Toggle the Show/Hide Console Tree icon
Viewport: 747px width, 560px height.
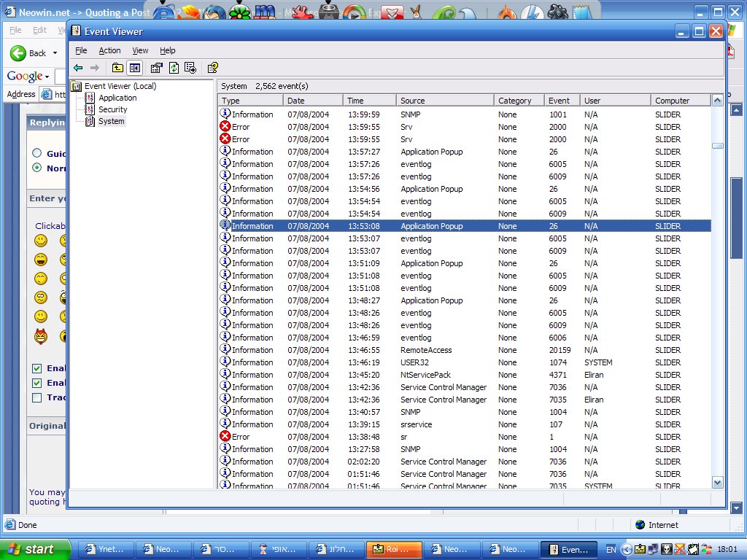click(x=134, y=67)
